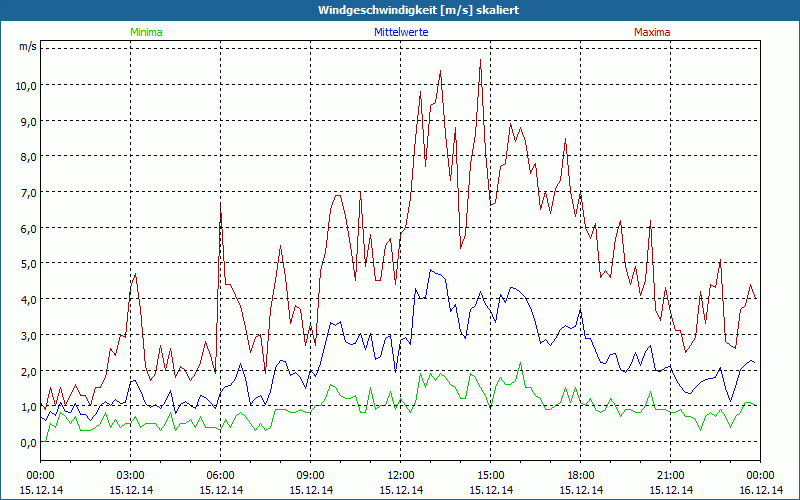Click the 03:00 time axis label
The image size is (800, 500).
click(131, 476)
